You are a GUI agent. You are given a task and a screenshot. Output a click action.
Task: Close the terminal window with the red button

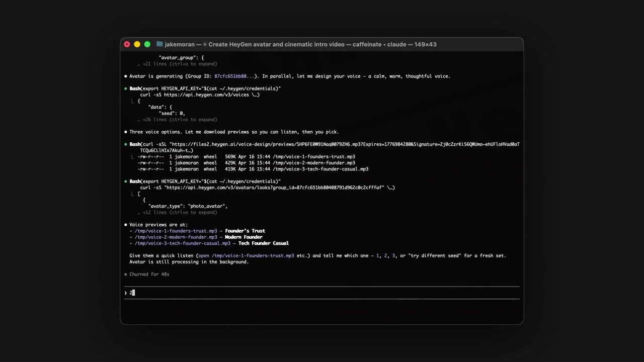(127, 44)
